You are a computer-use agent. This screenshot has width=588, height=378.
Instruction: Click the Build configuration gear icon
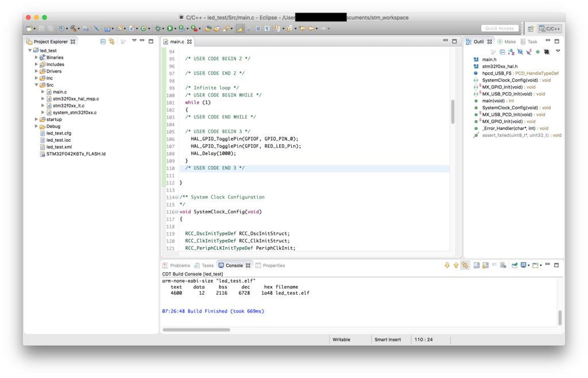[61, 29]
